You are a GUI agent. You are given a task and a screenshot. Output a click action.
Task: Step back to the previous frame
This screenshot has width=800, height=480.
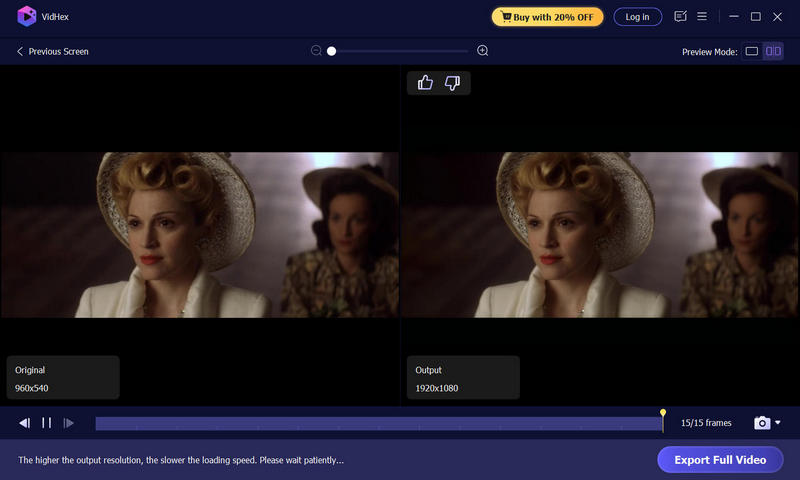click(24, 423)
